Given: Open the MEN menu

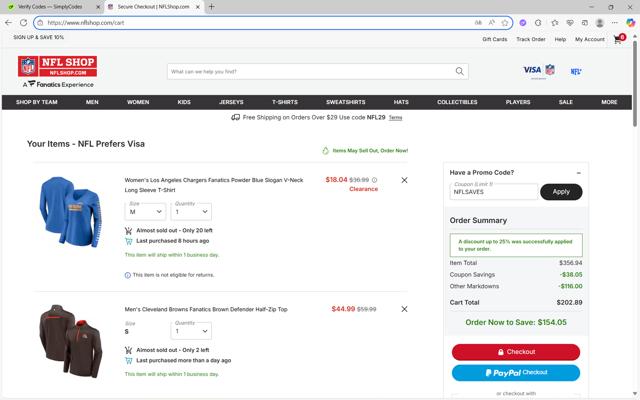Looking at the screenshot, I should click(92, 102).
